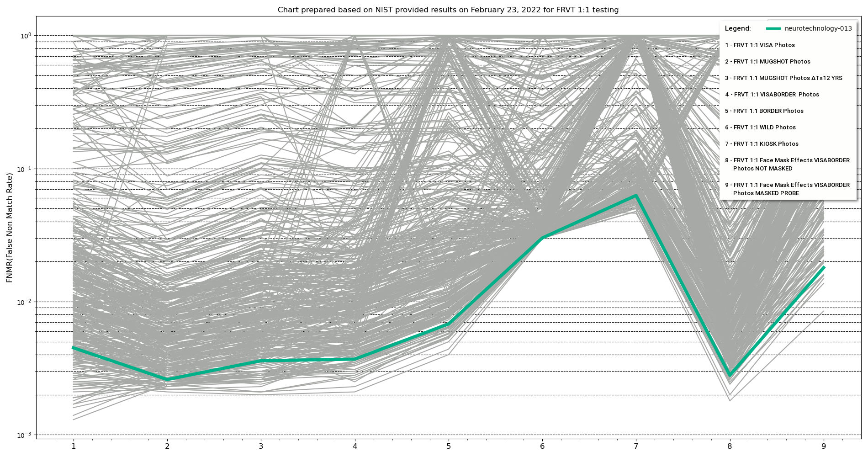The width and height of the screenshot is (868, 457).
Task: Click x-axis tick label 1
Action: [x=73, y=446]
